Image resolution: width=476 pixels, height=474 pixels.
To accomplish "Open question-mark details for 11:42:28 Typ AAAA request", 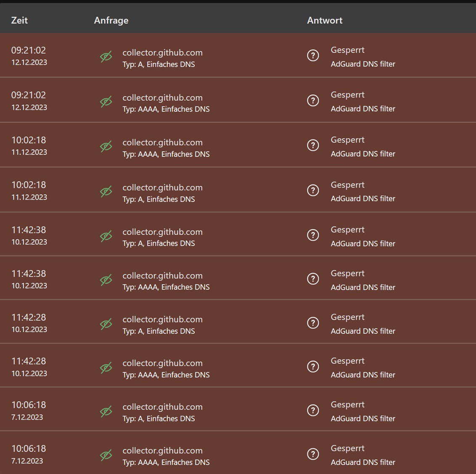I will tap(313, 366).
